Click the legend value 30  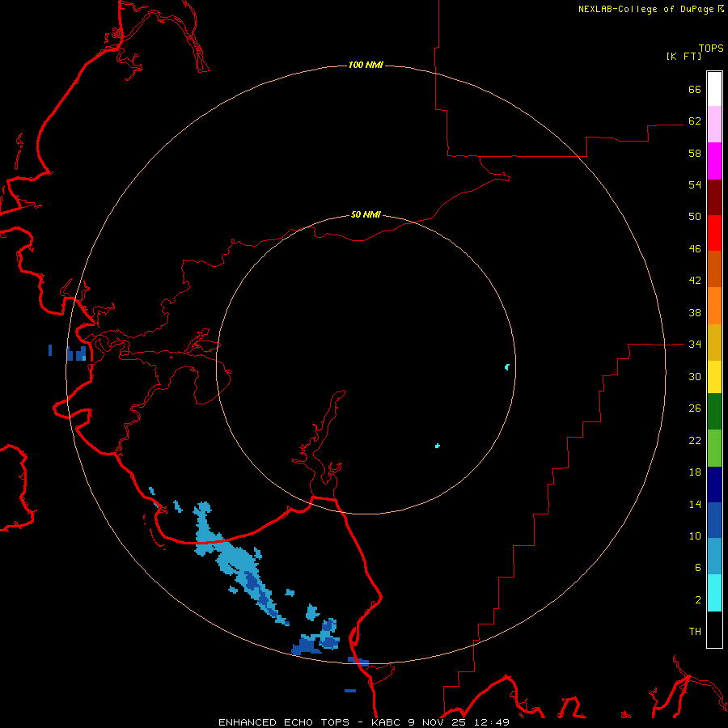[x=695, y=376]
